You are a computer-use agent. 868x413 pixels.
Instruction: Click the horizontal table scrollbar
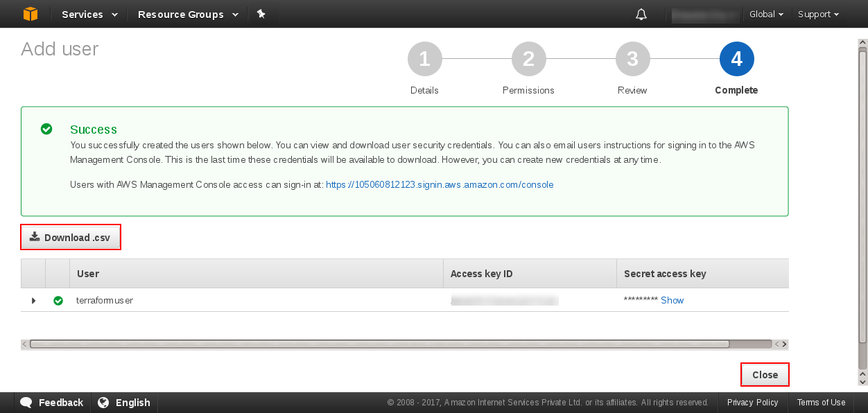379,344
